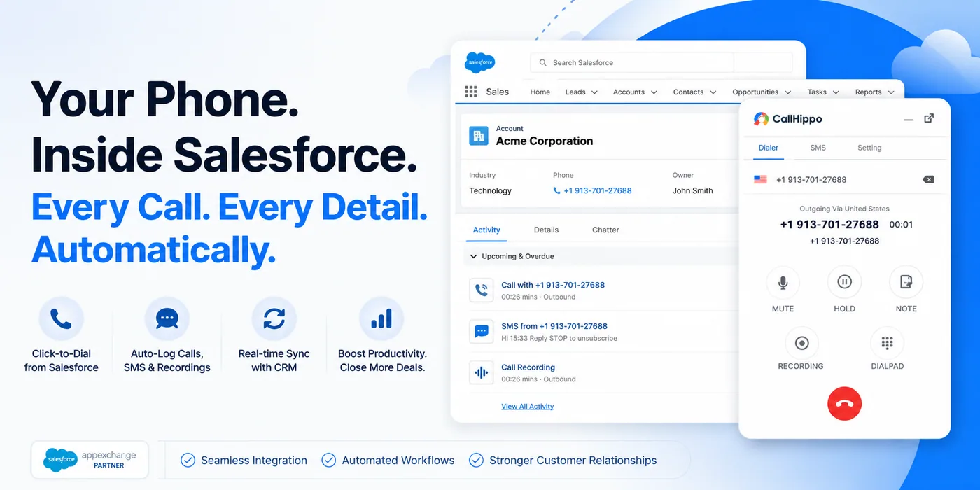Switch to the Chatter tab

pyautogui.click(x=605, y=230)
